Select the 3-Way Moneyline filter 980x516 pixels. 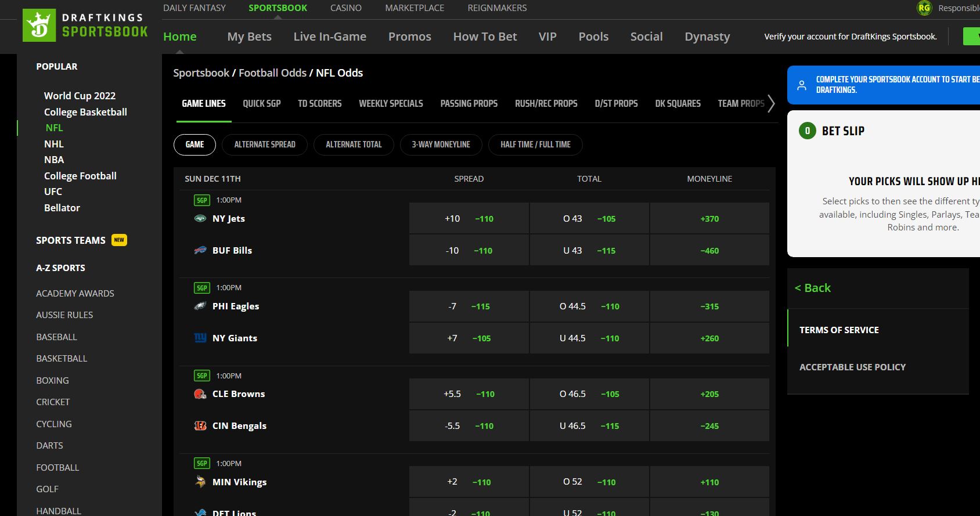(x=441, y=145)
